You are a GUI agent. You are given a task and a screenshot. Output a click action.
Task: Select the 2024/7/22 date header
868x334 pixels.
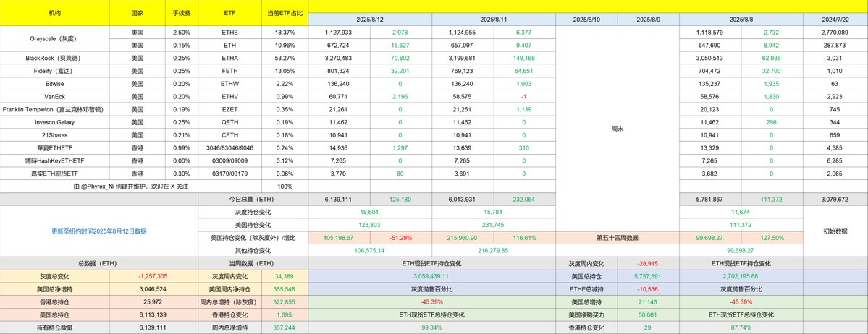pyautogui.click(x=835, y=20)
